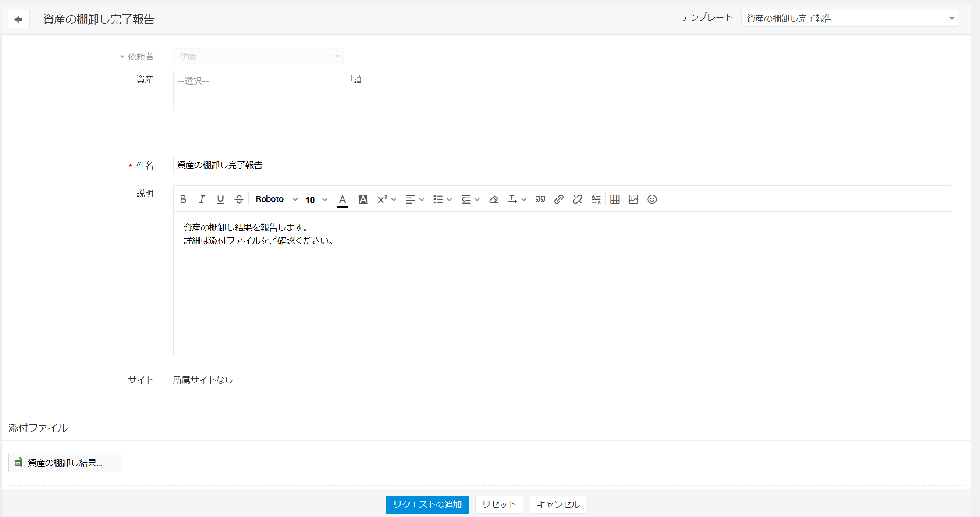Apply underline formatting
Screen dimensions: 980x517
click(220, 199)
